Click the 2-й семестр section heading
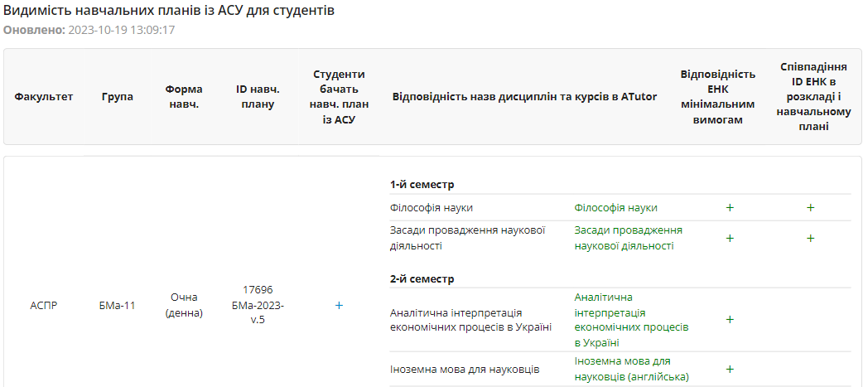 pyautogui.click(x=422, y=279)
